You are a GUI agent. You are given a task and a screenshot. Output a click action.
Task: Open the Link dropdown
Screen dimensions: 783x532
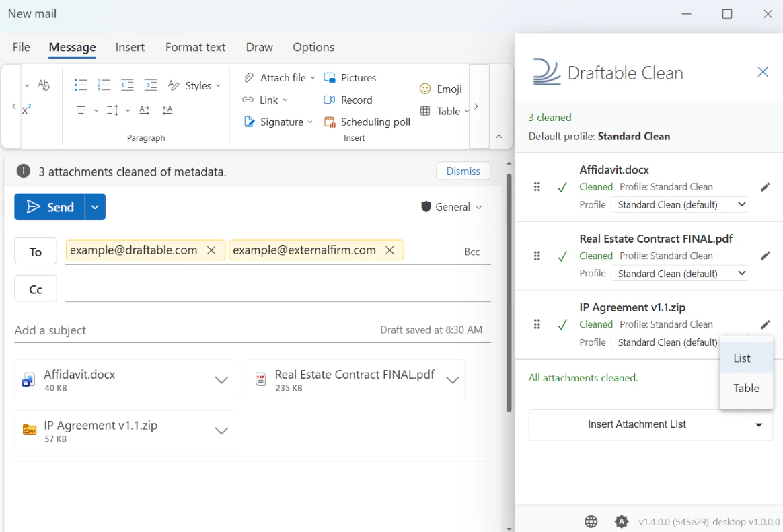coord(285,100)
